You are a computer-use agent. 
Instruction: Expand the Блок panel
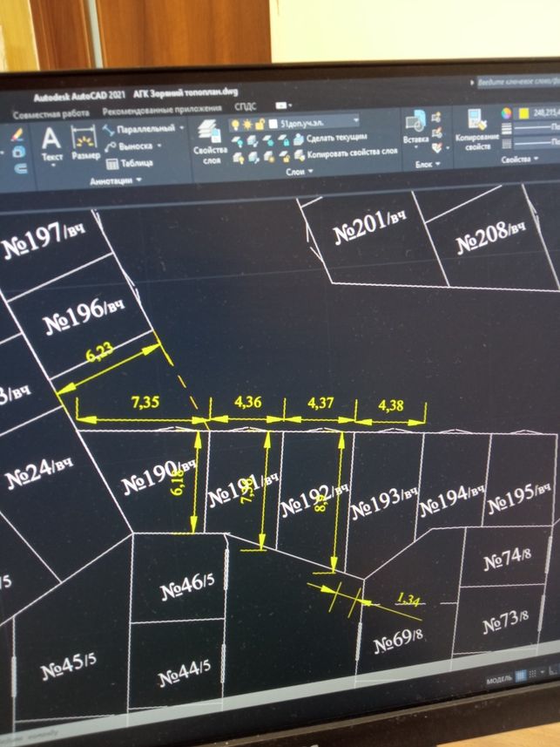[428, 165]
